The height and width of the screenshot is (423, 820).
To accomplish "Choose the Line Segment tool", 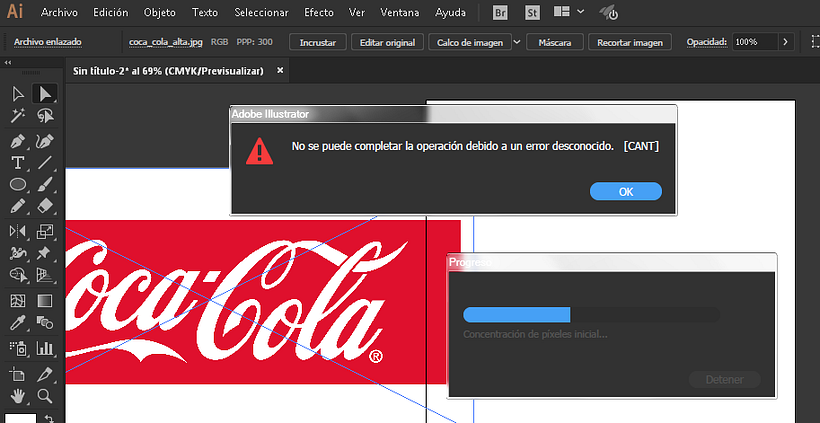I will [x=45, y=163].
